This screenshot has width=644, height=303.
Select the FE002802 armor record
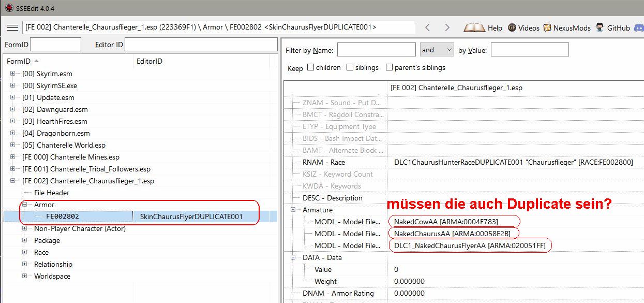63,217
